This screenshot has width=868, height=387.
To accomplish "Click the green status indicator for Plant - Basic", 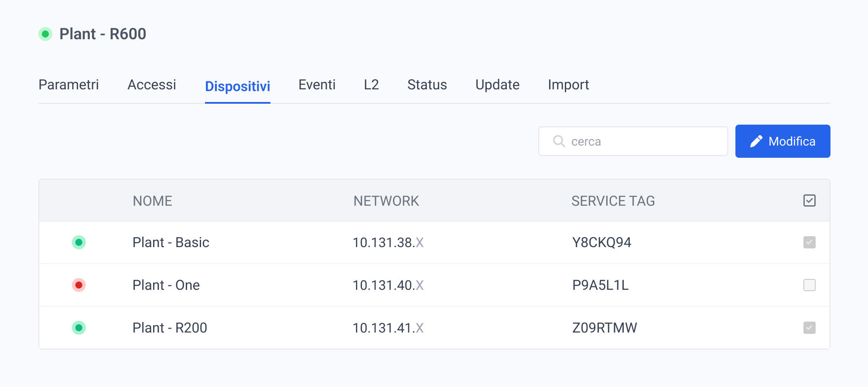I will (x=79, y=242).
